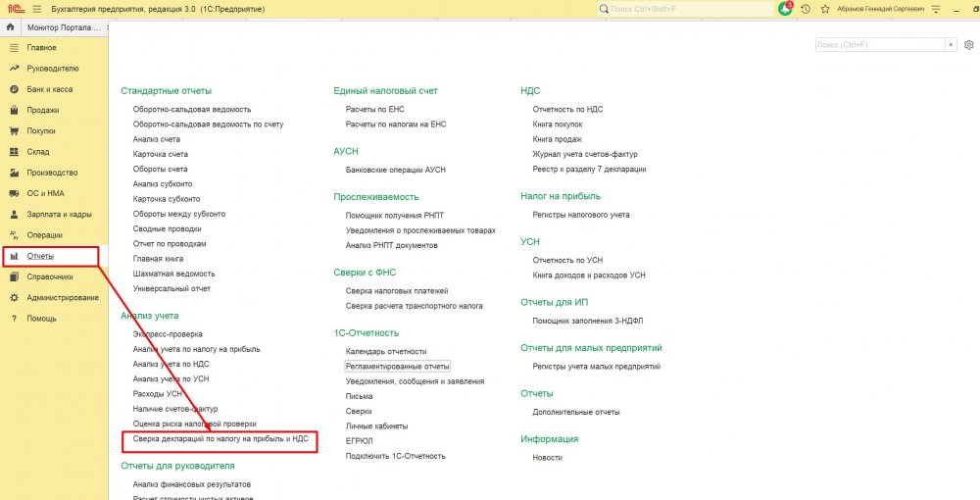Open Календарь отчетности

[x=386, y=351]
